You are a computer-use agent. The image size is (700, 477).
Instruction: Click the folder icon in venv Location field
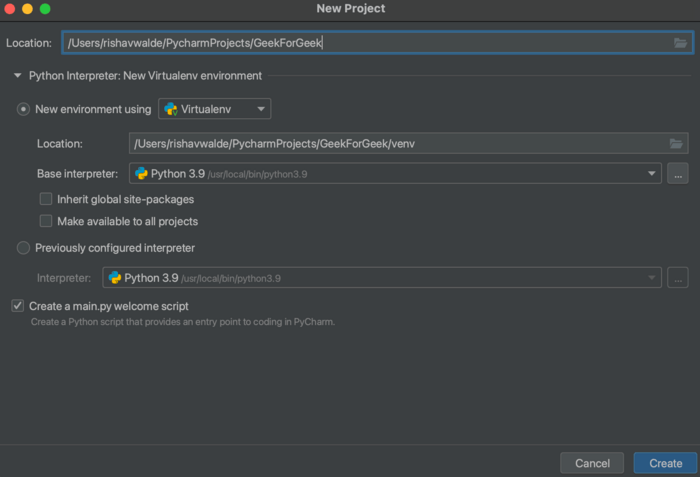pyautogui.click(x=676, y=143)
